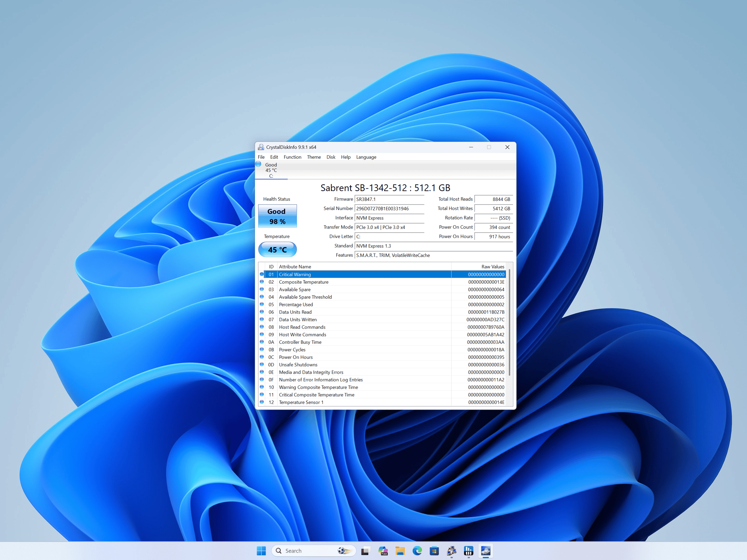Screen dimensions: 747x560
Task: Select the Data Units Written row
Action: [x=382, y=319]
